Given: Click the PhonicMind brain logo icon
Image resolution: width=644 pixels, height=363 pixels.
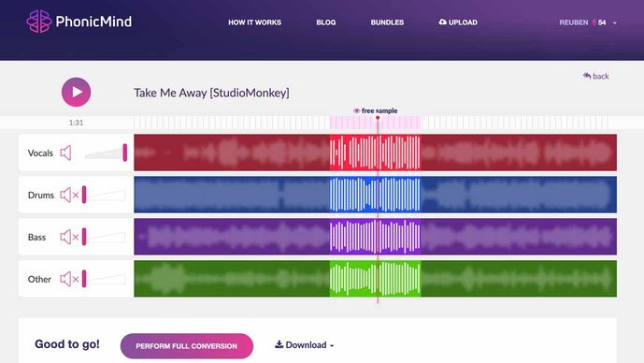Looking at the screenshot, I should (39, 22).
